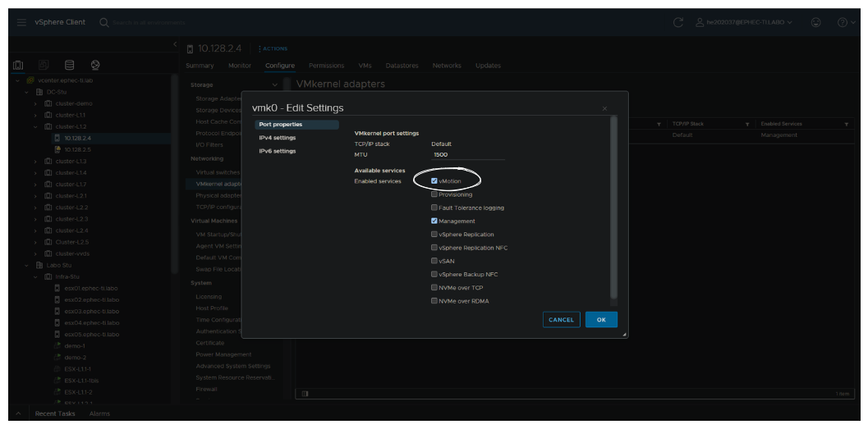Enable Fault Tolerance logging checkbox

[x=434, y=208]
